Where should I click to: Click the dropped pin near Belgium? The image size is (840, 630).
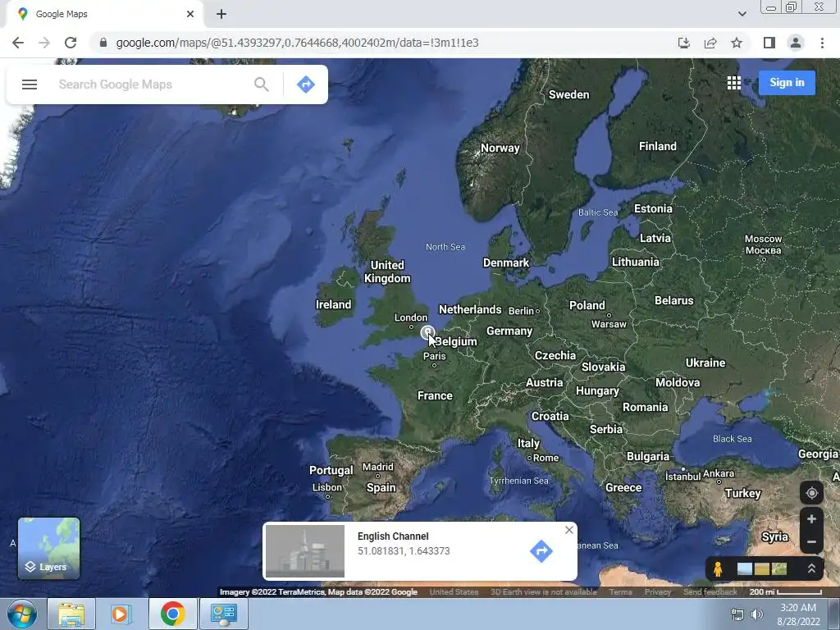point(427,332)
